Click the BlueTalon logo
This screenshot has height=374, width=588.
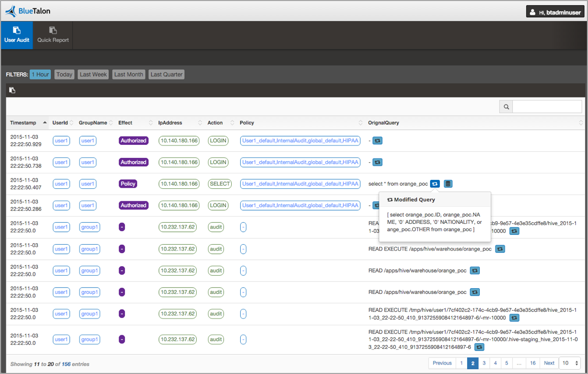pyautogui.click(x=28, y=11)
